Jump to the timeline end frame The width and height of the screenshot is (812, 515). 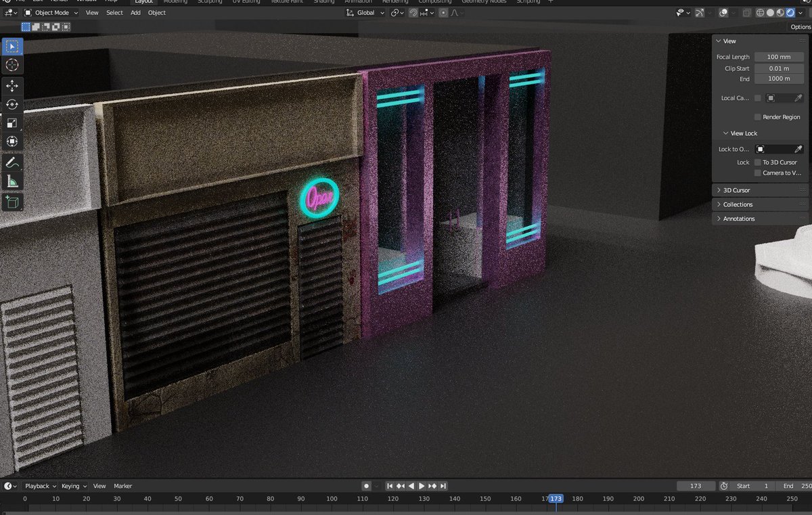(443, 486)
